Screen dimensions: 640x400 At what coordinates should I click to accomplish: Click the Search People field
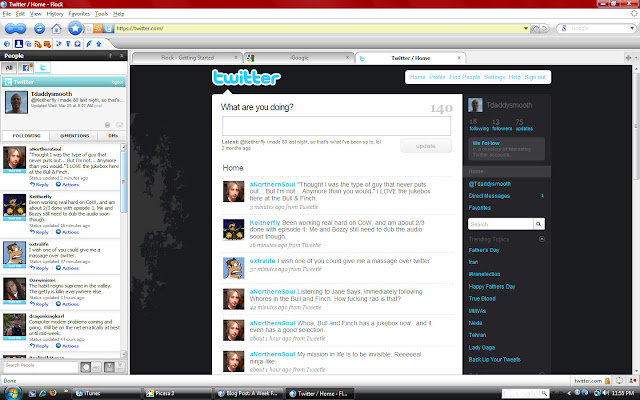pyautogui.click(x=40, y=366)
